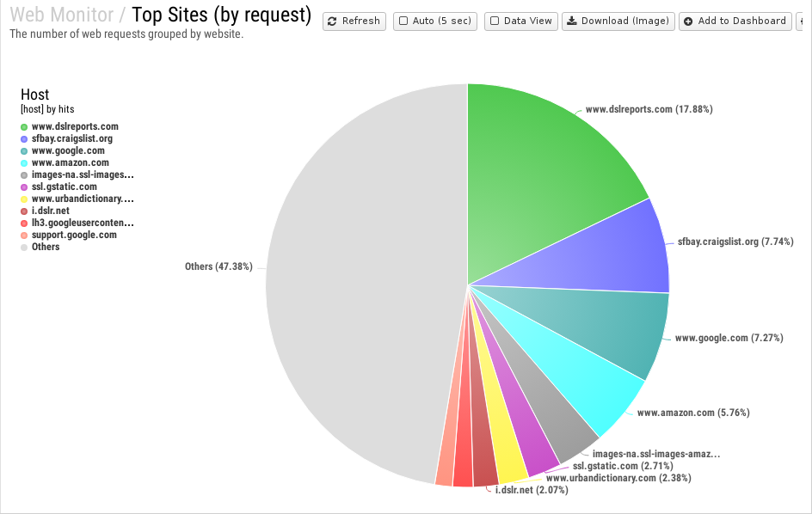Toggle www.google.com legend entry text
The image size is (812, 514).
click(x=68, y=150)
